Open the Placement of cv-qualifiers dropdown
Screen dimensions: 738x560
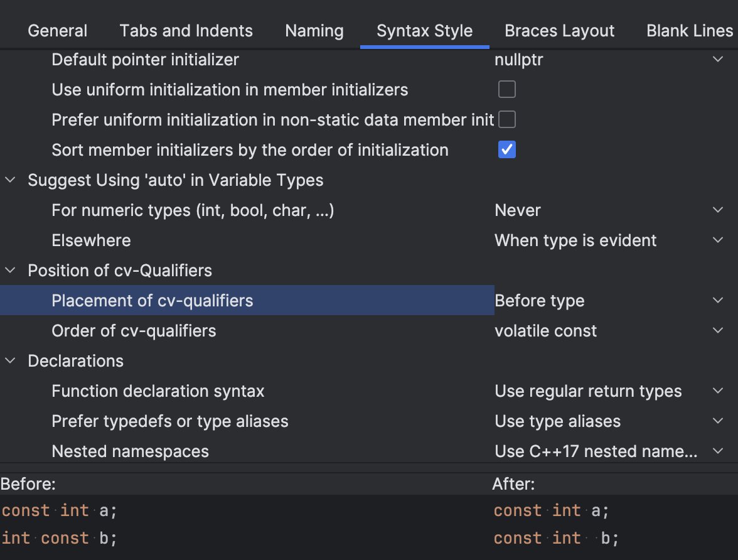pos(609,301)
